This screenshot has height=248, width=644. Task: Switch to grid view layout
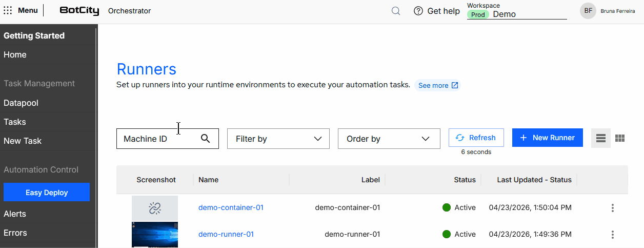[x=620, y=138]
